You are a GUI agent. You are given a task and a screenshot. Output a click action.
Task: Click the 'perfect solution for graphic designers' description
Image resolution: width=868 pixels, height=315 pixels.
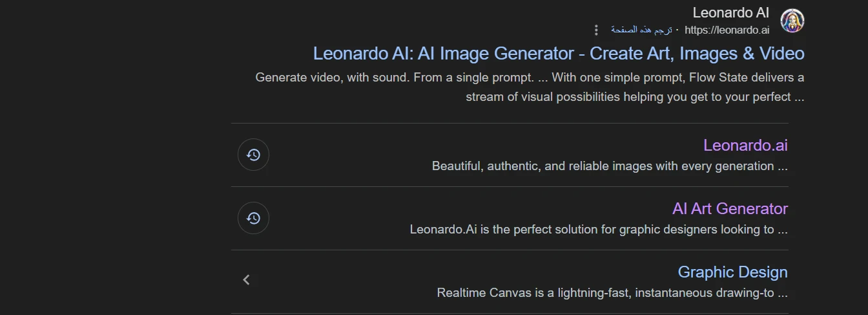[599, 230]
